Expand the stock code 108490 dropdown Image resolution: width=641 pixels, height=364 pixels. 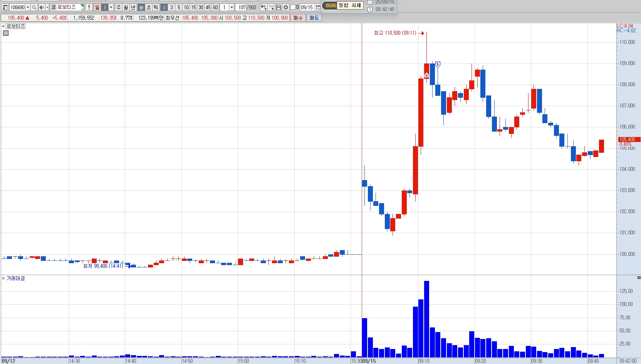pyautogui.click(x=28, y=7)
